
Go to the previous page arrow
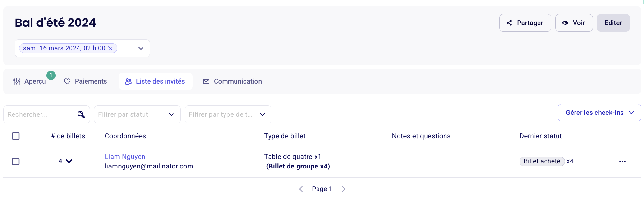(301, 189)
